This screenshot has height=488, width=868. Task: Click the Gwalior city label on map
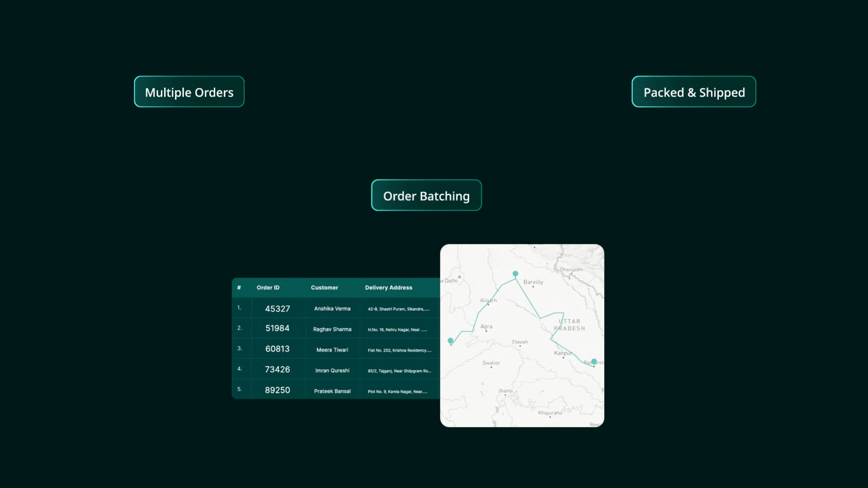[x=491, y=363]
